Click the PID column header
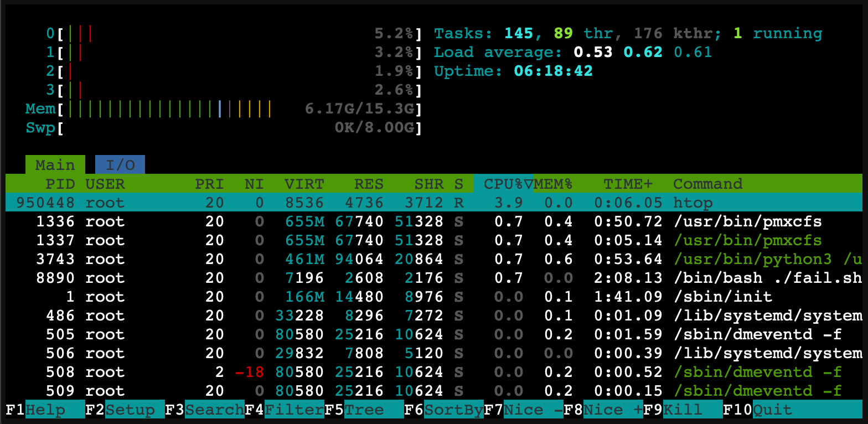Image resolution: width=868 pixels, height=424 pixels. pos(60,184)
